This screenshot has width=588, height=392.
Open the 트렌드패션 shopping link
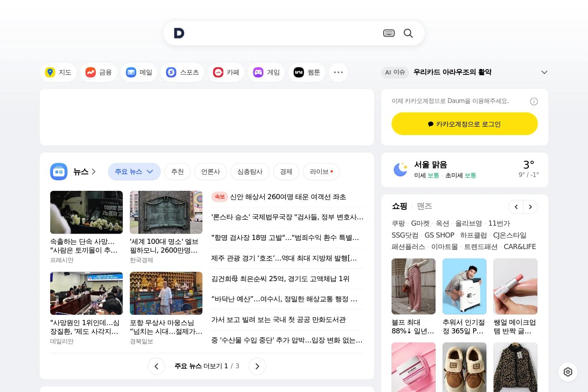(x=481, y=247)
